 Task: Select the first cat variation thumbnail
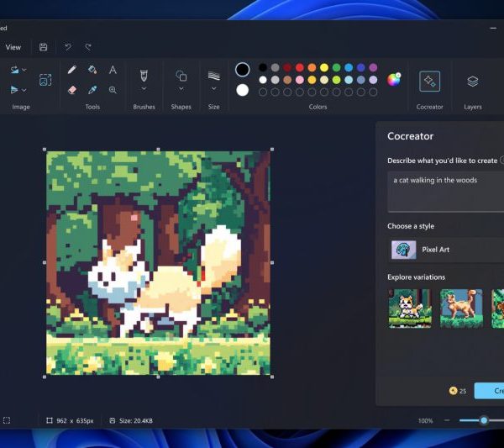point(410,308)
